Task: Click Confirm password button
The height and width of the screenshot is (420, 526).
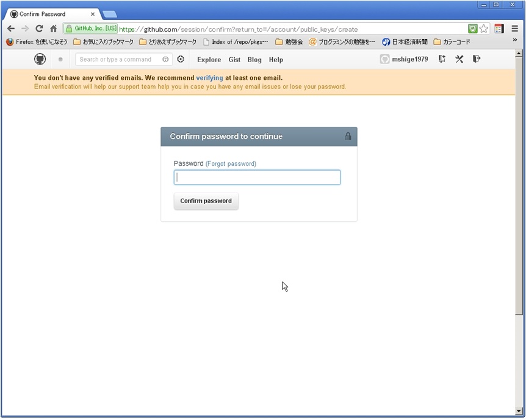Action: click(206, 201)
